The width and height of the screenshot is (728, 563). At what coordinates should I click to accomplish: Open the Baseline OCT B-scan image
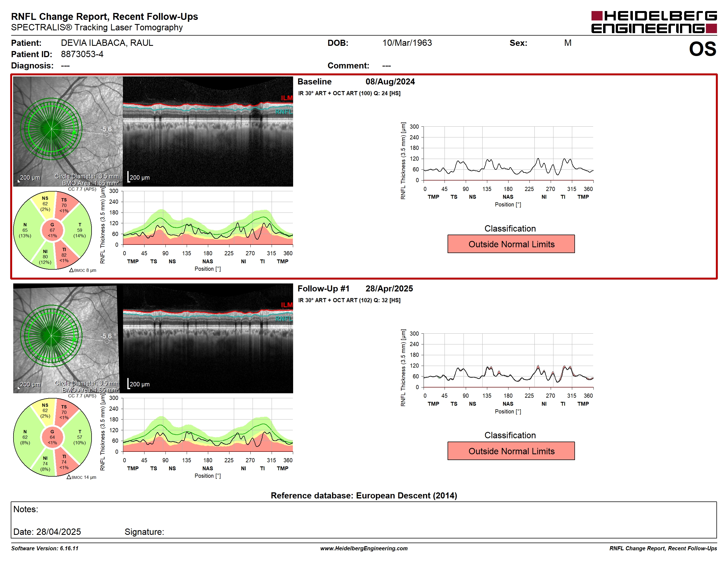tap(208, 131)
